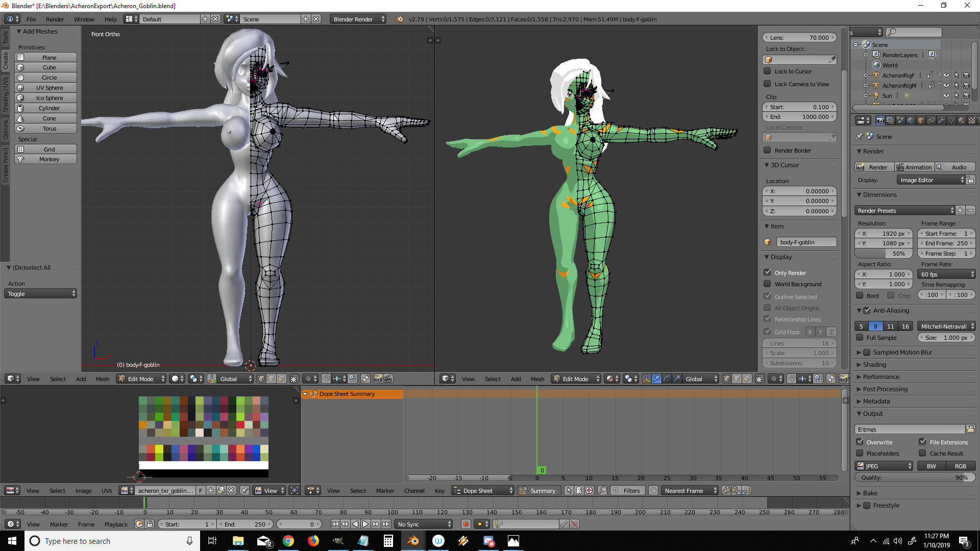The image size is (980, 551).
Task: Enable Lock Camera to View checkbox
Action: (x=767, y=84)
